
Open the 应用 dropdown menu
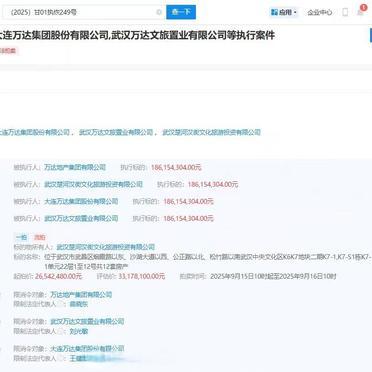284,12
